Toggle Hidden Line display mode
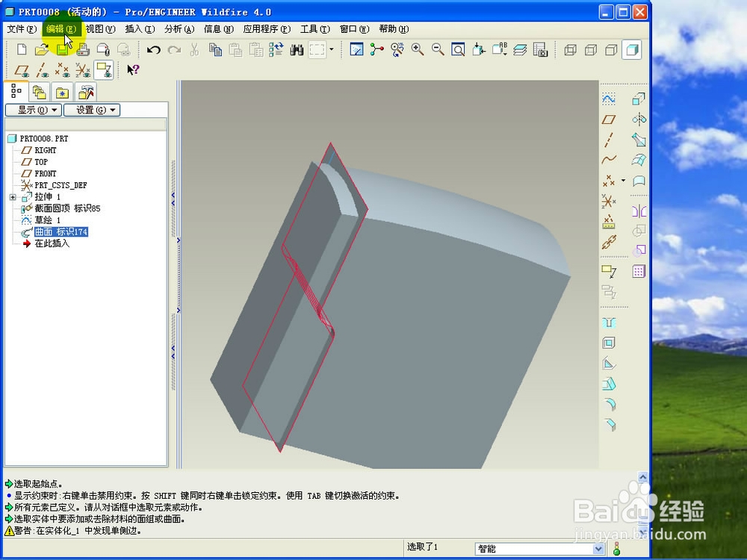 tap(591, 49)
